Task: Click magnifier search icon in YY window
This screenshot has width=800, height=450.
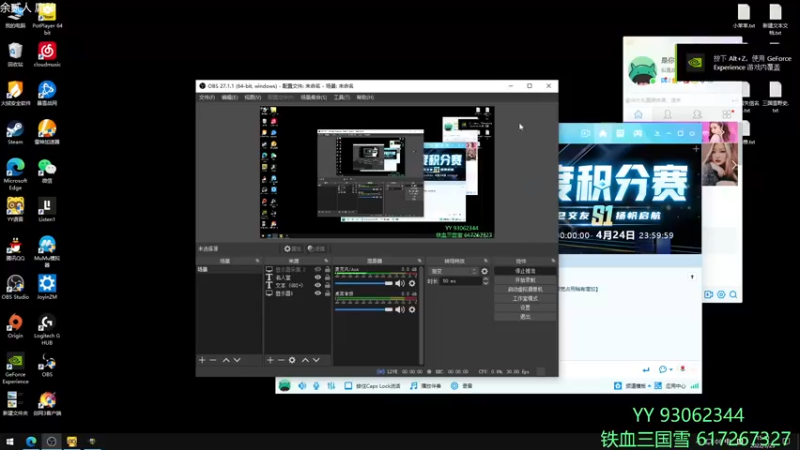Action: pos(733,294)
